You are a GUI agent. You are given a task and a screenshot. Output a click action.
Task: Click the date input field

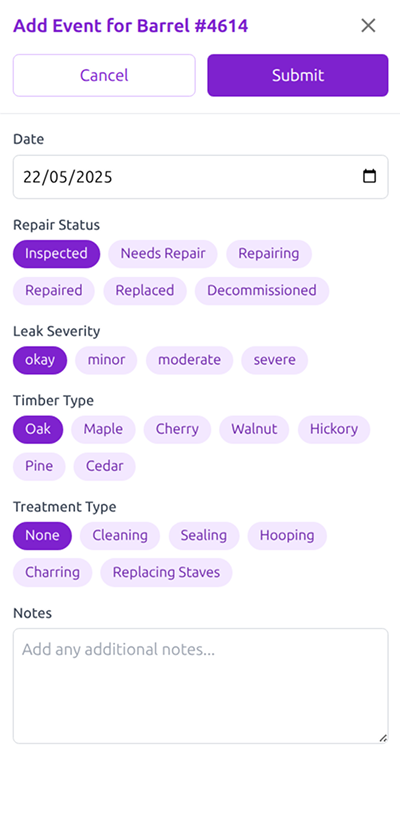click(200, 177)
